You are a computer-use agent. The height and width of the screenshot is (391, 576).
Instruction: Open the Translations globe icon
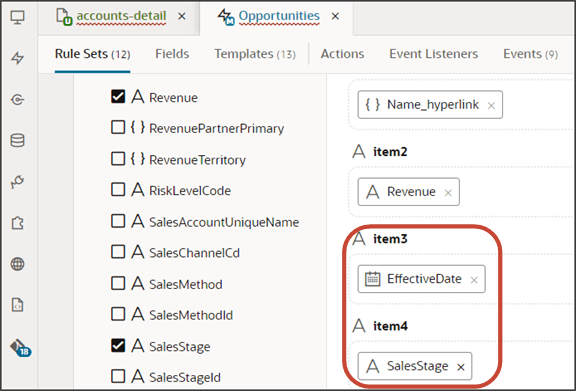tap(18, 264)
